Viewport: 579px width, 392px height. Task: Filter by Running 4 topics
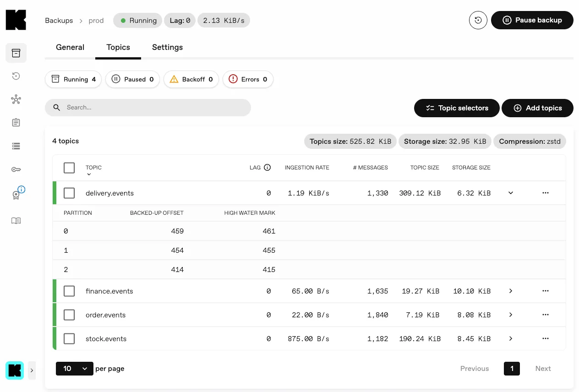pyautogui.click(x=73, y=79)
